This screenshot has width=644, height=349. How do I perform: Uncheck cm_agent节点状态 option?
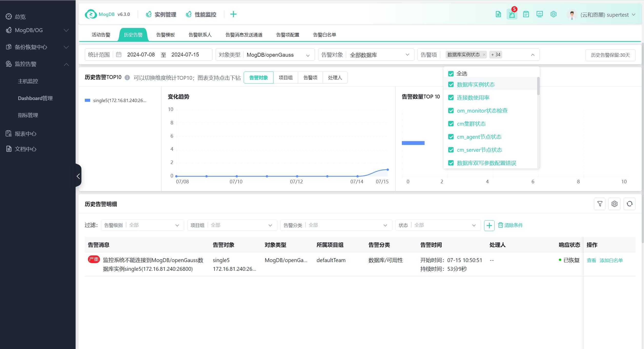coord(451,137)
